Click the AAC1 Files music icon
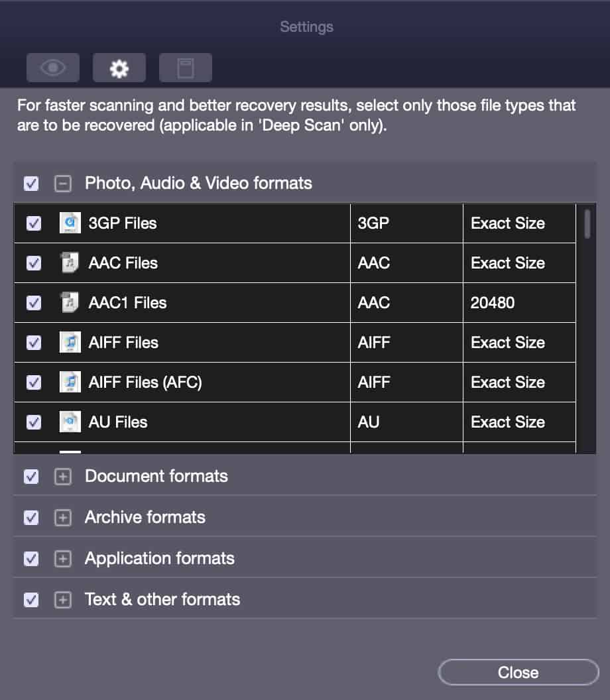Viewport: 610px width, 700px height. [x=70, y=302]
